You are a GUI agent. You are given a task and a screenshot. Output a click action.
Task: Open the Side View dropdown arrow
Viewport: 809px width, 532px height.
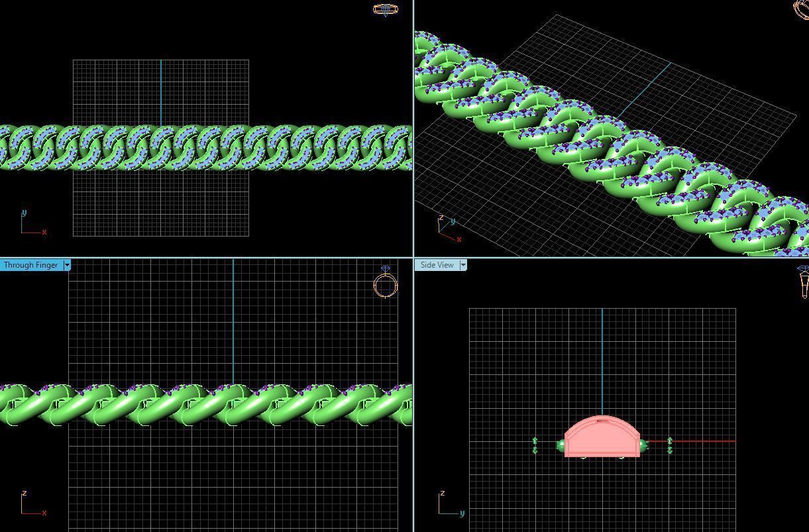[x=462, y=265]
